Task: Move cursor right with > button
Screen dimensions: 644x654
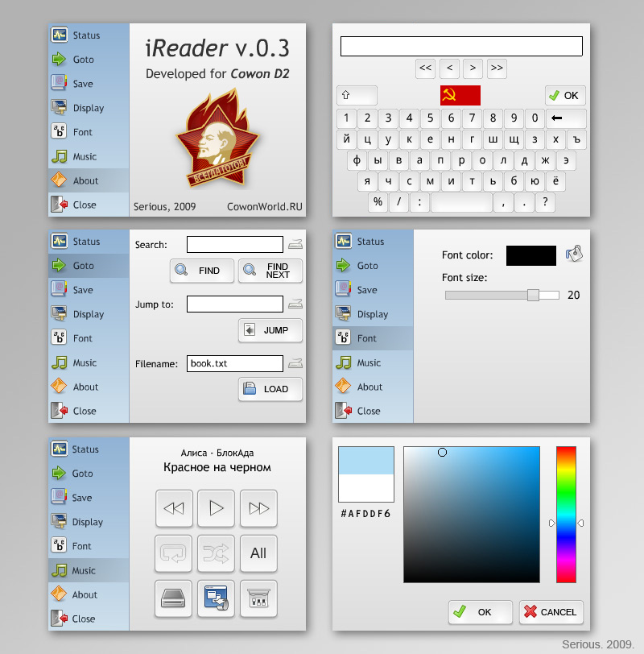Action: click(473, 68)
